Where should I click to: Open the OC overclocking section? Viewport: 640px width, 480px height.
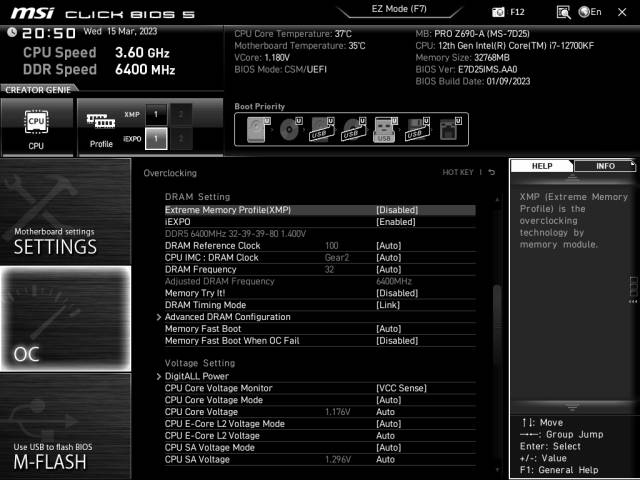coord(65,319)
